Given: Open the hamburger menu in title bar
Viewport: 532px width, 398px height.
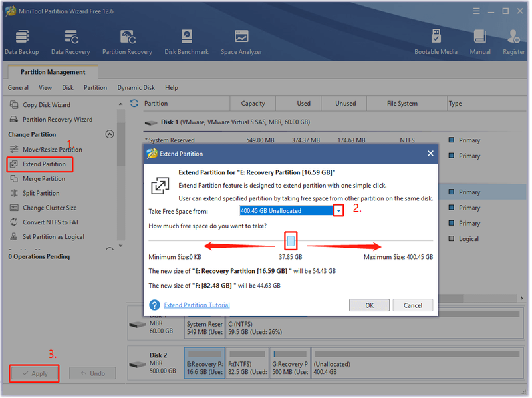Looking at the screenshot, I should [477, 11].
